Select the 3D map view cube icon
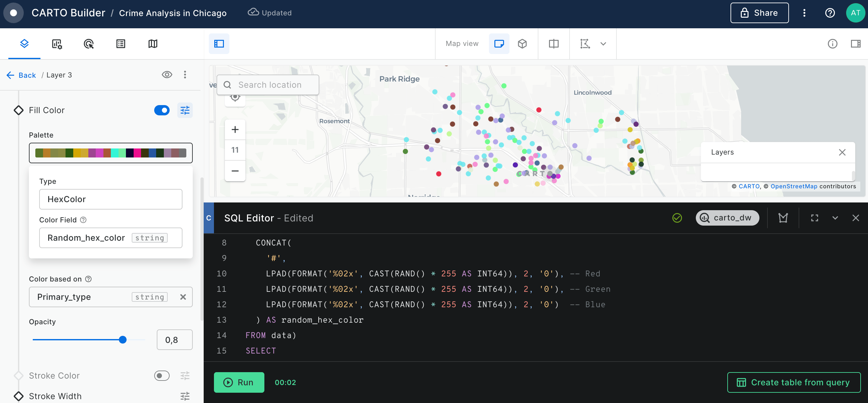Screen dimensions: 868x403 522,44
